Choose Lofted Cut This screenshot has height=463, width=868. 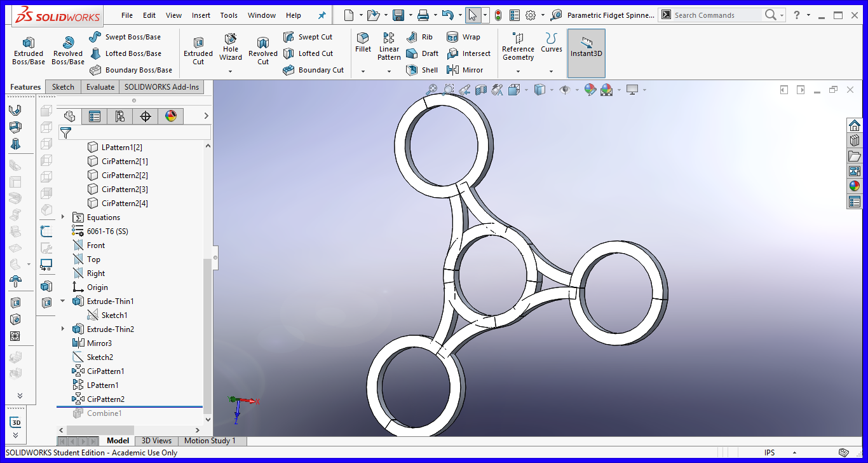pyautogui.click(x=308, y=53)
